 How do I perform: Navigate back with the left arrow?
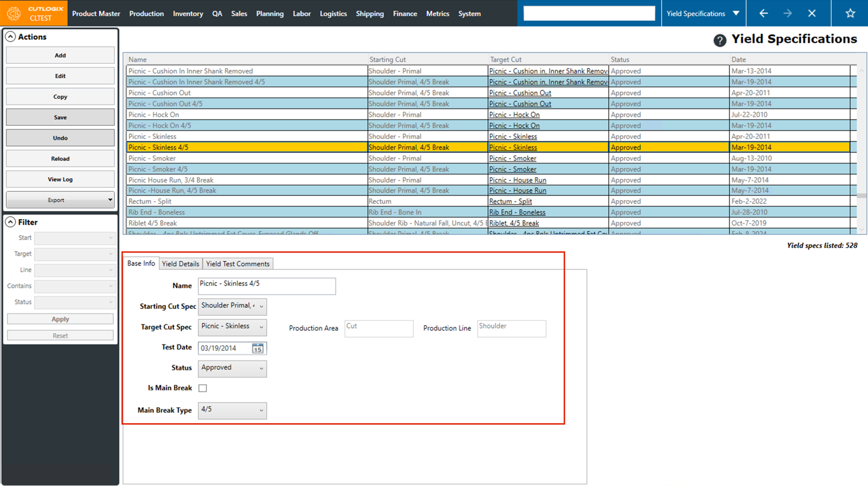pyautogui.click(x=763, y=13)
